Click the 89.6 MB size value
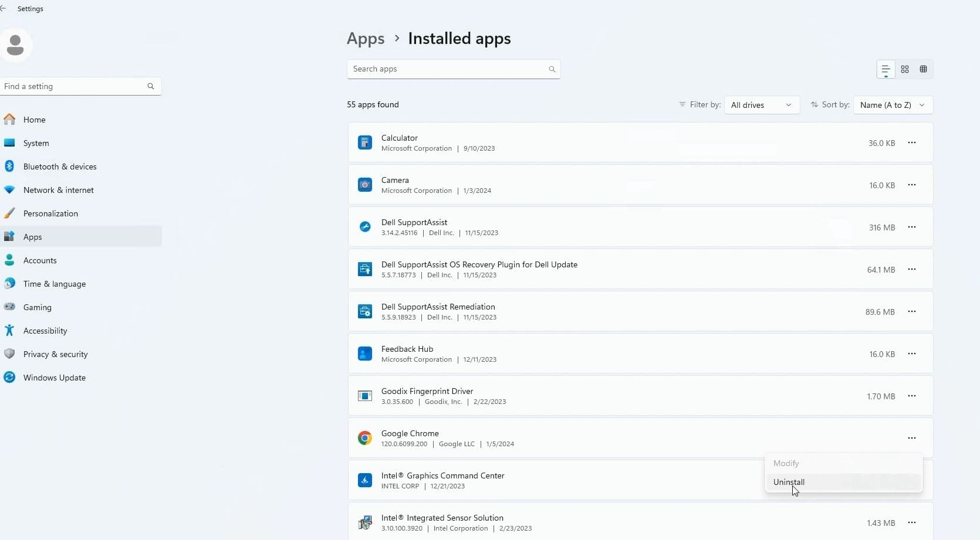980x540 pixels. 880,312
